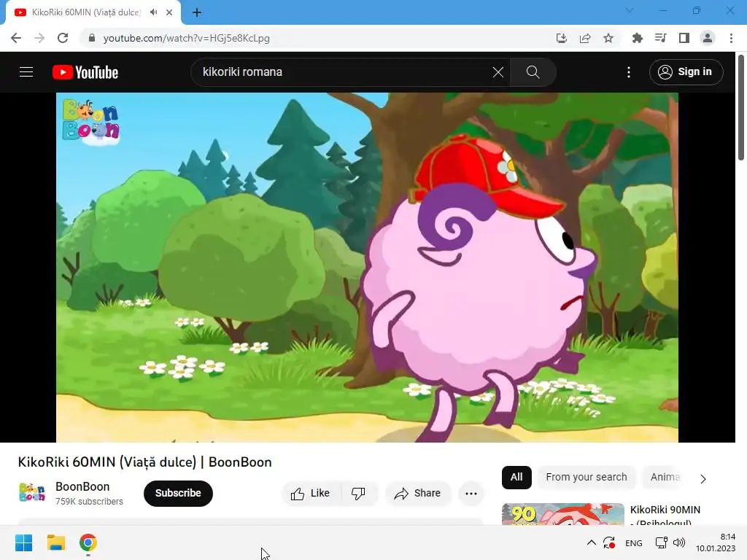This screenshot has width=747, height=560.
Task: Reload the page
Action: 63,38
